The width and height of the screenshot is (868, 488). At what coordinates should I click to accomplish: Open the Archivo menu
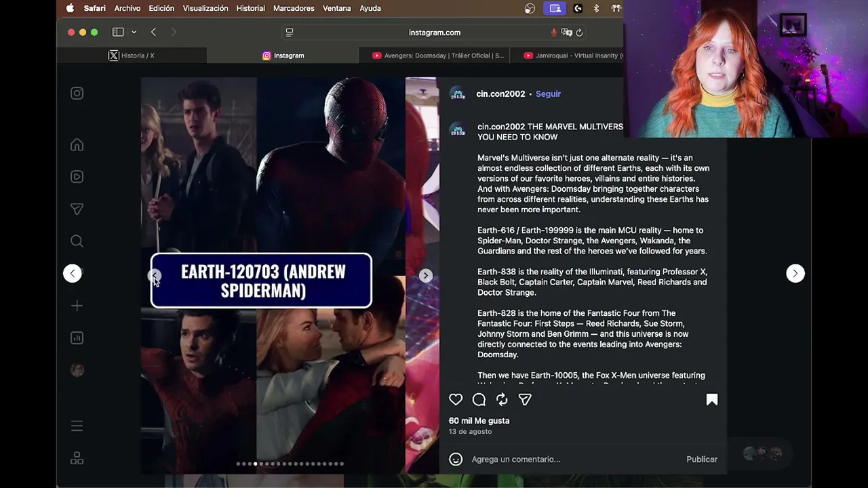click(x=127, y=8)
